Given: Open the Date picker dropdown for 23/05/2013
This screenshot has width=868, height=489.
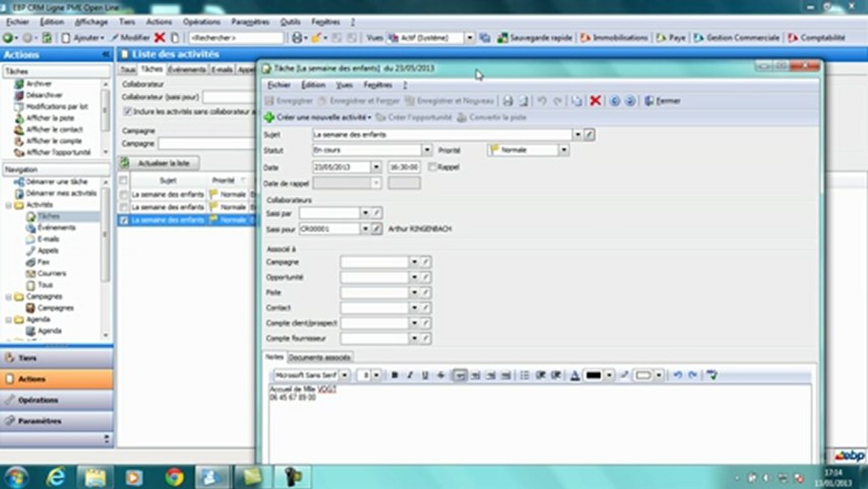Looking at the screenshot, I should (376, 166).
